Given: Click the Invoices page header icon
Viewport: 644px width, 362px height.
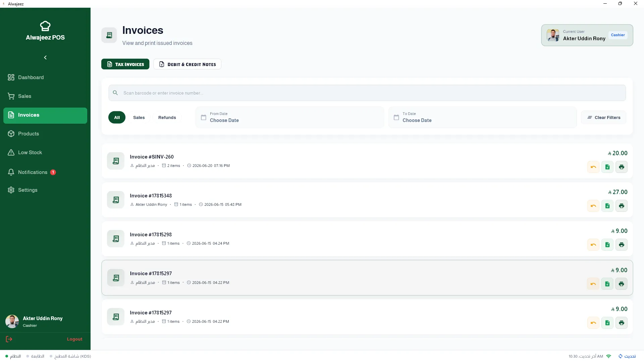Looking at the screenshot, I should coord(109,35).
